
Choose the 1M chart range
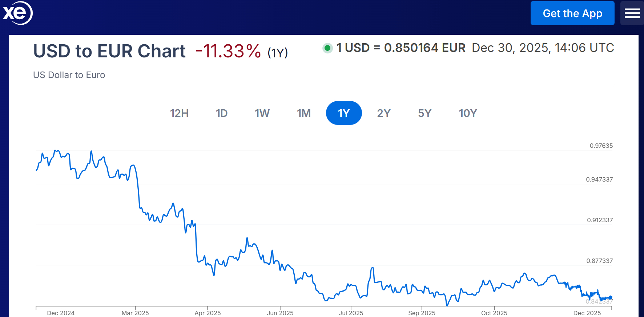(x=304, y=113)
